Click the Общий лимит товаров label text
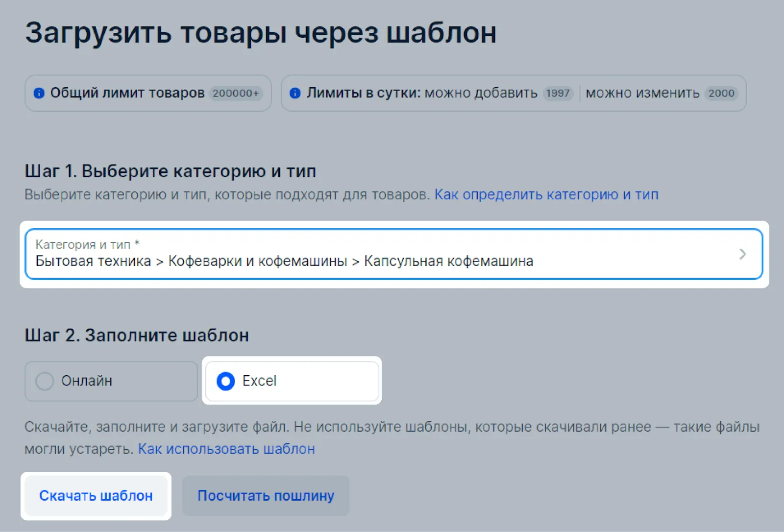 point(127,93)
